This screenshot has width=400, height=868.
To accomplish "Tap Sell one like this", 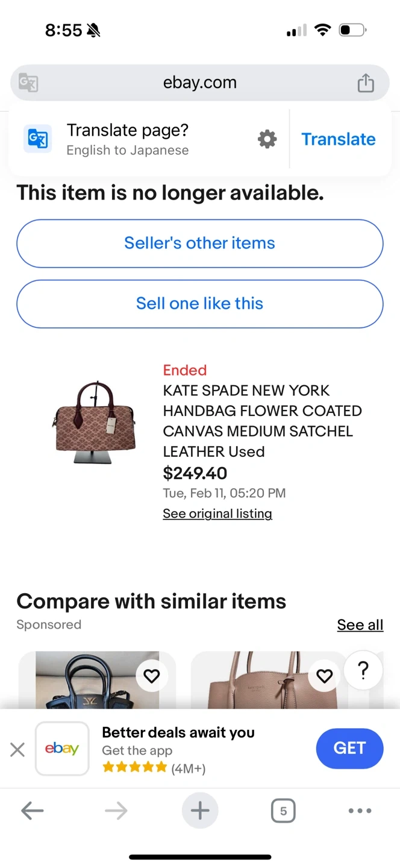I will click(x=199, y=304).
